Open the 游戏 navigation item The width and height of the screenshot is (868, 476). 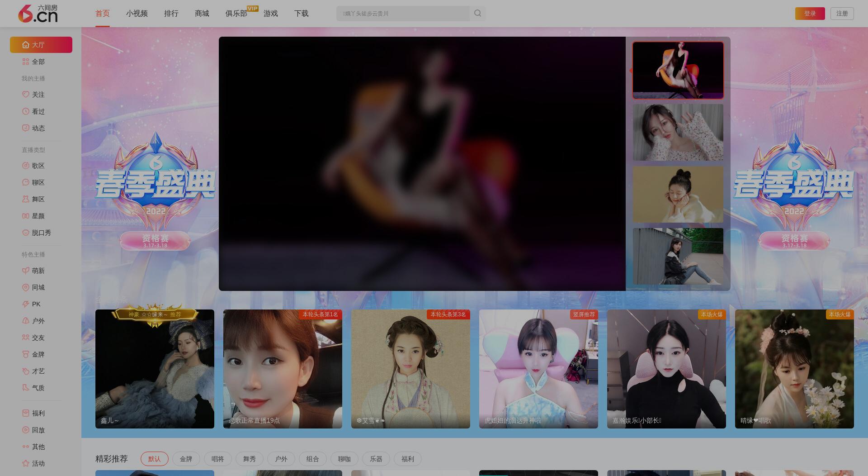coord(271,14)
